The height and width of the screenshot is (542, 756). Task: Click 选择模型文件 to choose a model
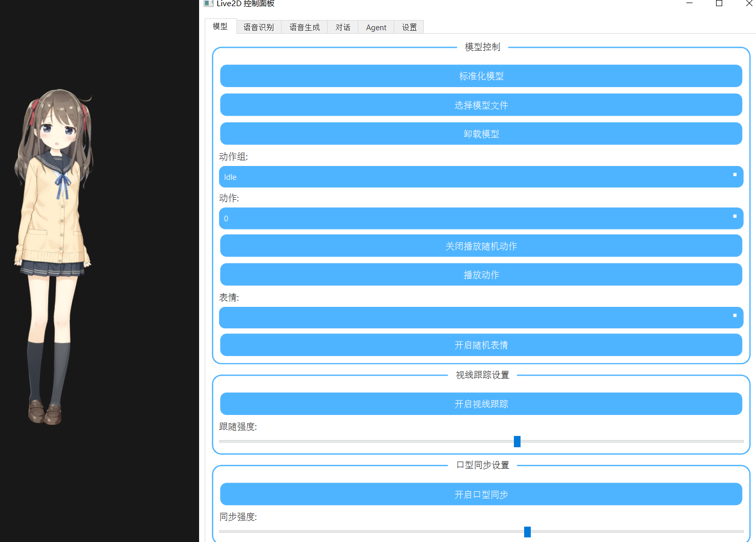[x=481, y=105]
